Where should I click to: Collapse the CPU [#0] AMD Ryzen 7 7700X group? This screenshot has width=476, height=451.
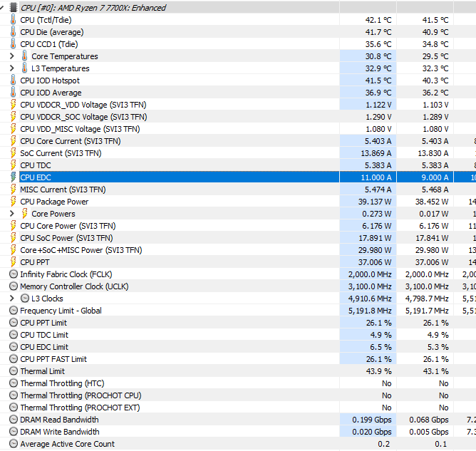[x=1, y=8]
